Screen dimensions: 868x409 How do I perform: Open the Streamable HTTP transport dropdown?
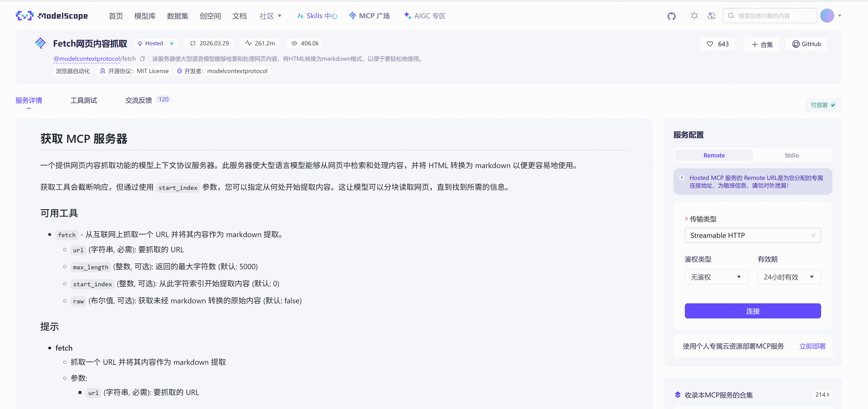coord(753,235)
